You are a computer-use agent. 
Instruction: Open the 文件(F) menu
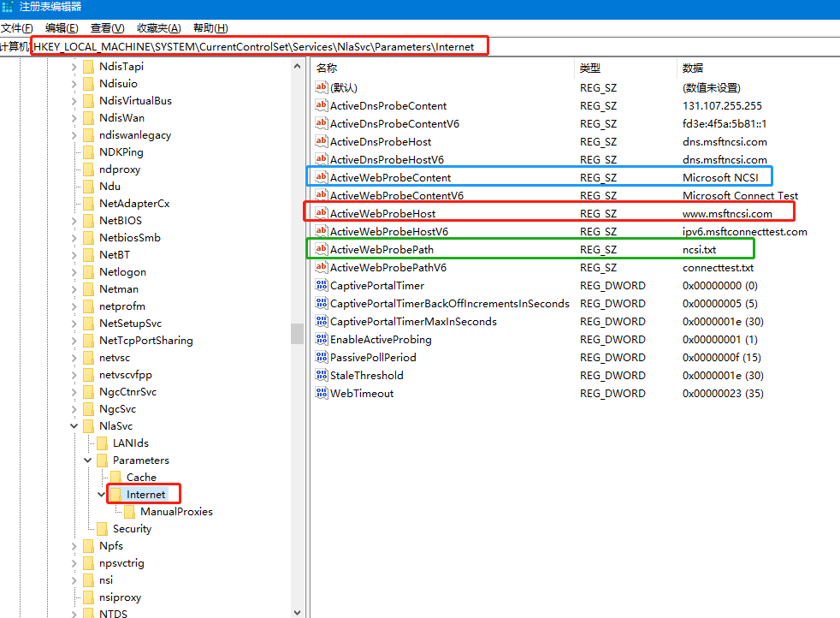16,28
